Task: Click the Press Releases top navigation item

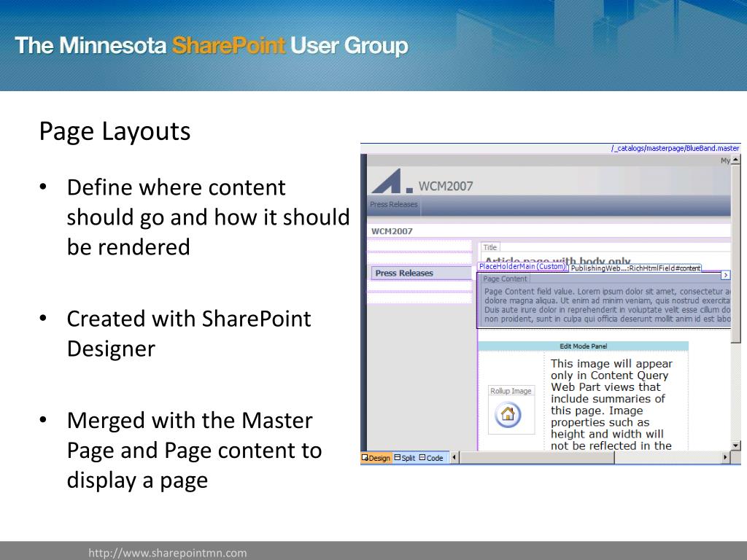Action: [x=393, y=204]
